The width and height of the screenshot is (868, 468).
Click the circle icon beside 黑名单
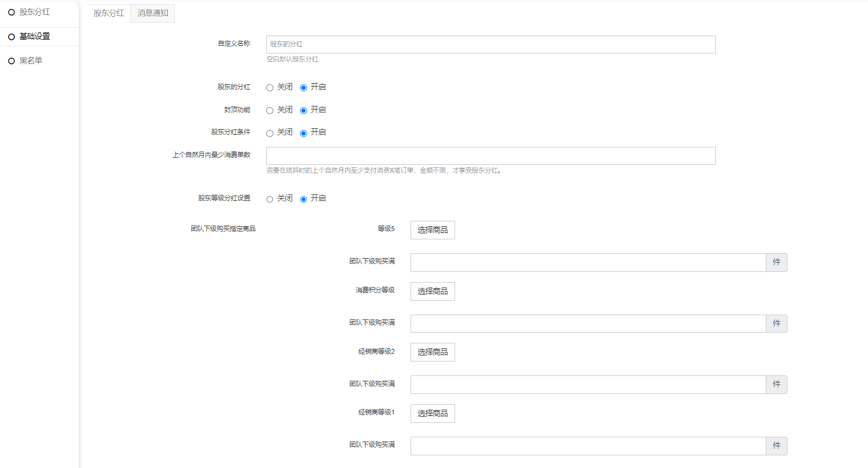click(11, 61)
